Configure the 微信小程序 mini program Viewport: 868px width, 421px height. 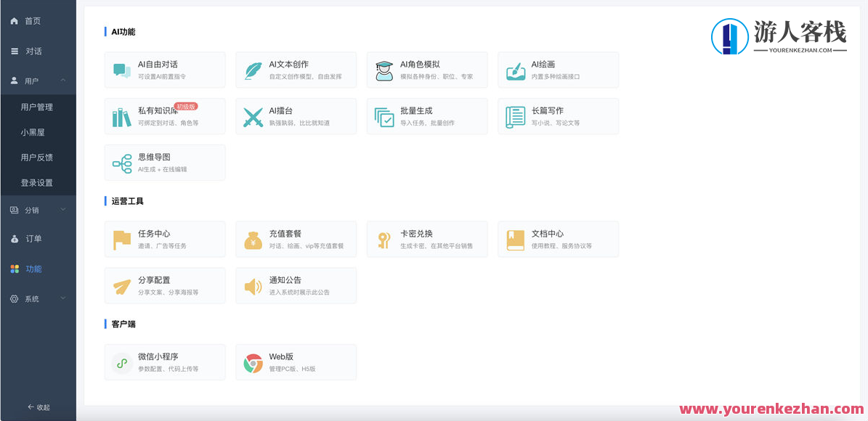[164, 361]
